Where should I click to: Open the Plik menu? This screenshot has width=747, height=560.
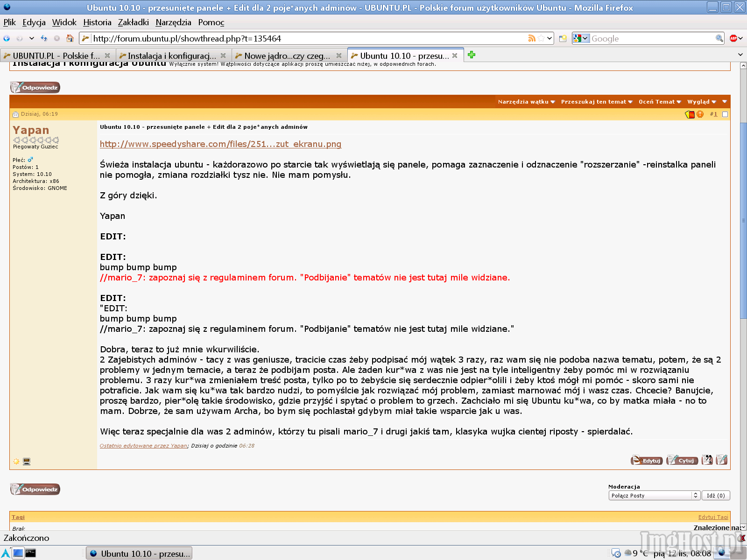click(x=10, y=22)
